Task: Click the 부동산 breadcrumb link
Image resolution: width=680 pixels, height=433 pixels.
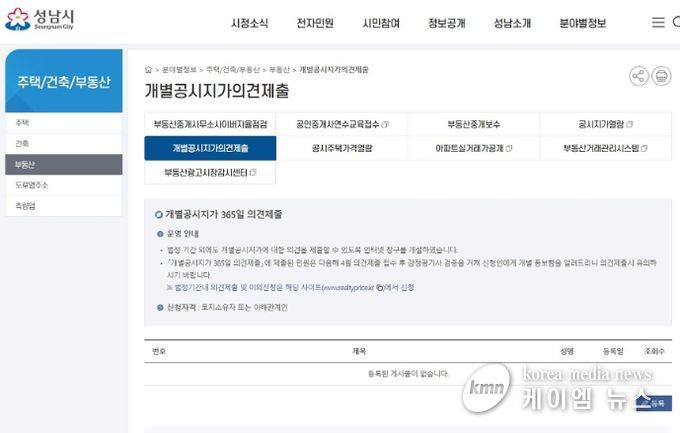Action: pos(279,69)
